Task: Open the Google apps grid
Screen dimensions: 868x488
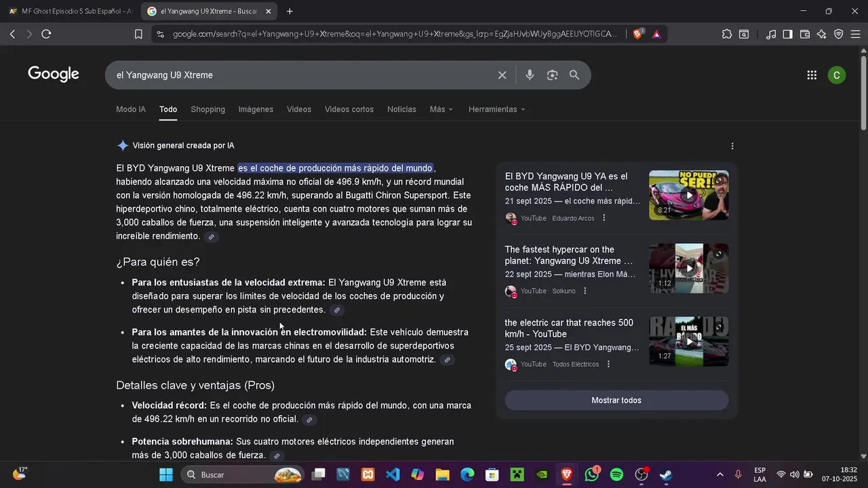Action: coord(812,75)
